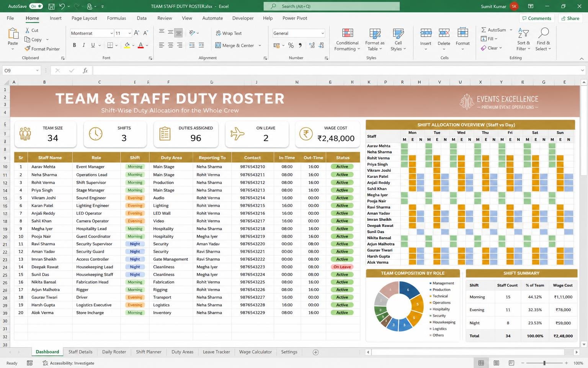Open Find & Select magnifier

[x=543, y=39]
